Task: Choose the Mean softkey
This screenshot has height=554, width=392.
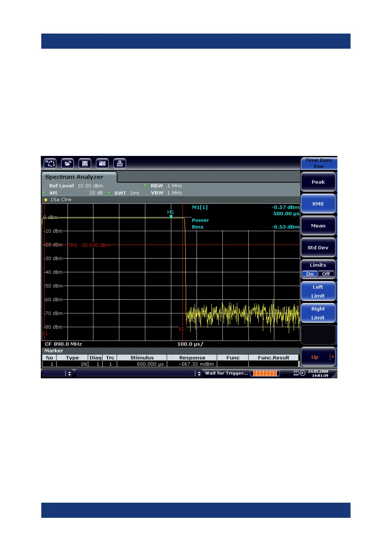Action: coord(318,226)
